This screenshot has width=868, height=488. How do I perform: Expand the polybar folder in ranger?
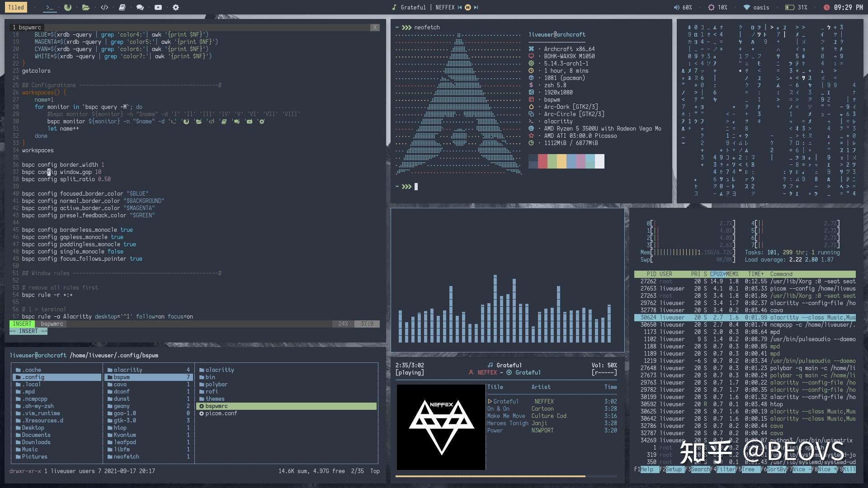(x=217, y=384)
